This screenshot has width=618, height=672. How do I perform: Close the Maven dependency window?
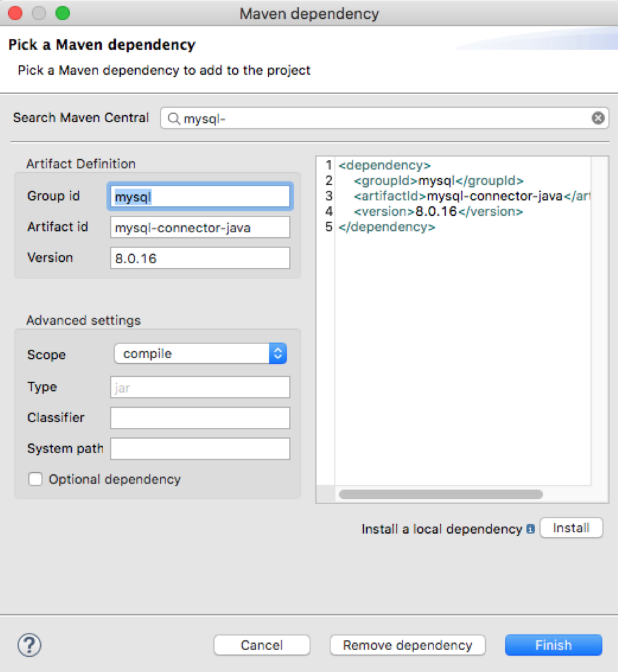click(16, 13)
